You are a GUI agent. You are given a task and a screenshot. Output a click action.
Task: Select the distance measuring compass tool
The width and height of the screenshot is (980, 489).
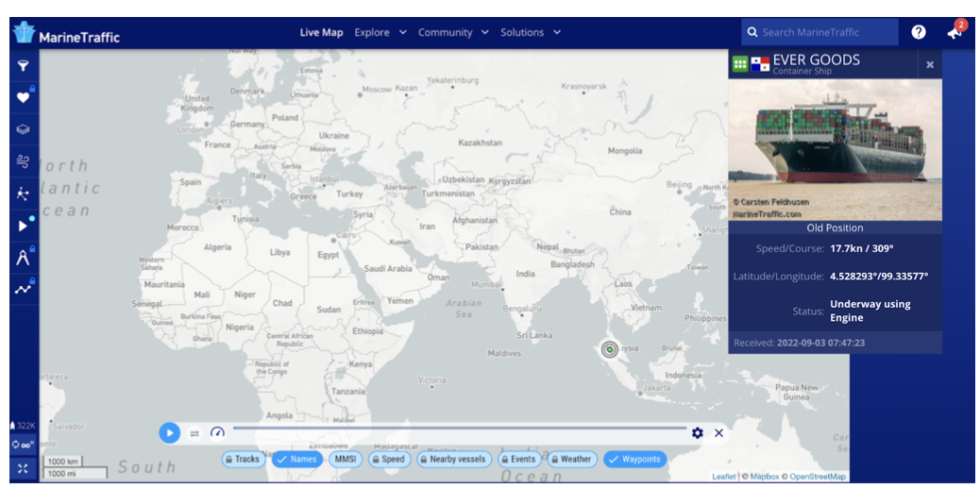23,258
